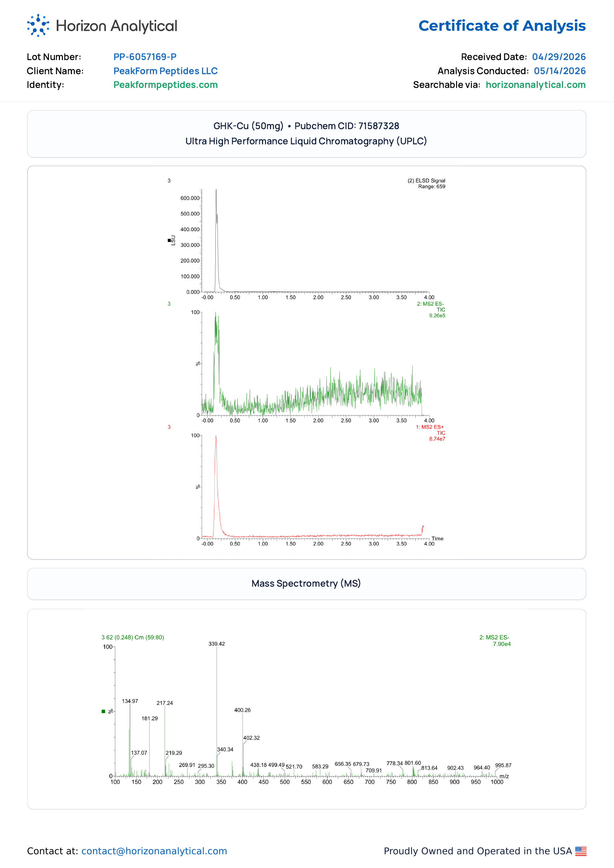614x868 pixels.
Task: Click the Horizon Analytical company name
Action: tap(116, 26)
